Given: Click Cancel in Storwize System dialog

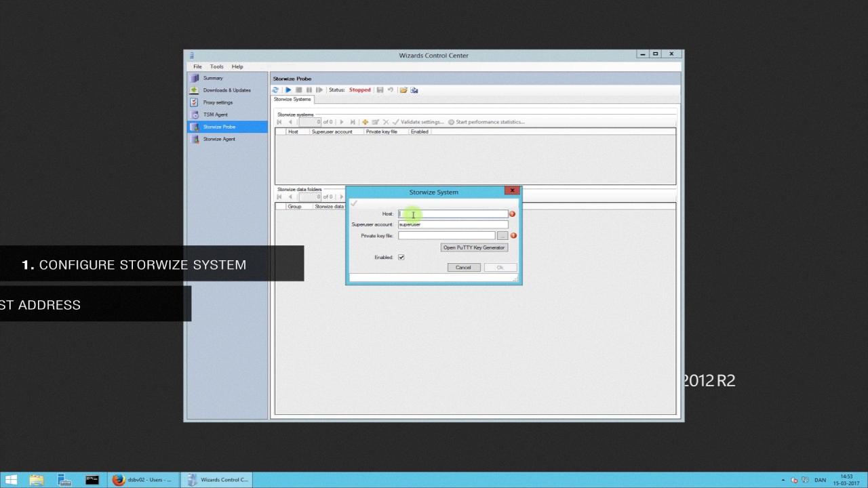Looking at the screenshot, I should 463,268.
